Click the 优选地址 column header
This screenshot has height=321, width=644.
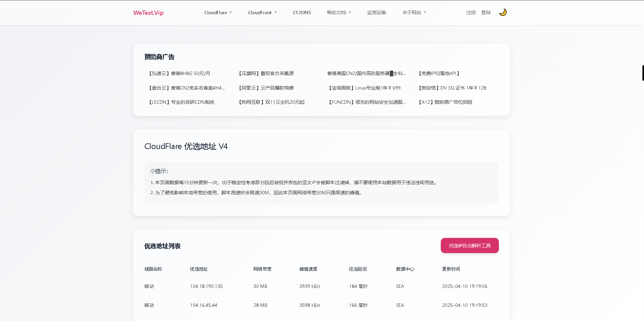[x=199, y=269]
